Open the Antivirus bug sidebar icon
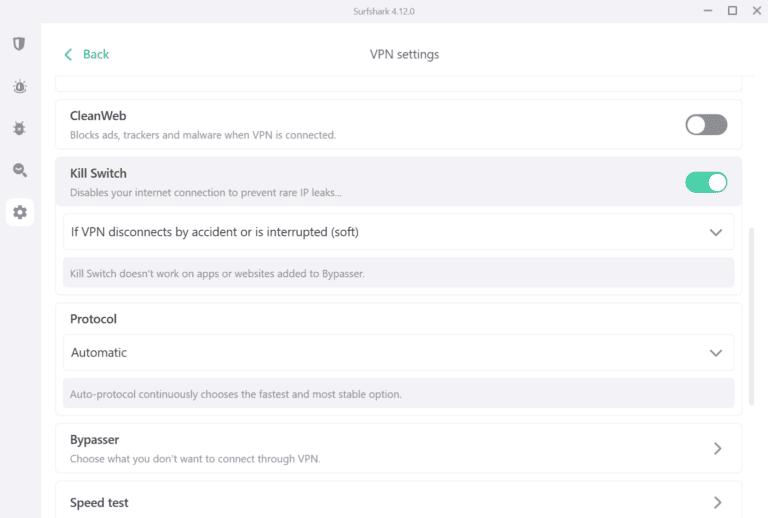 click(x=19, y=128)
